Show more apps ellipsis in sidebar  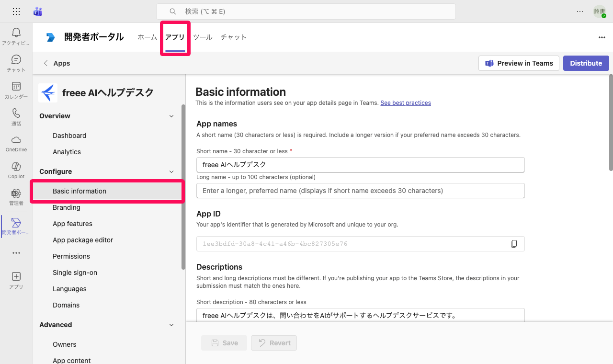click(x=16, y=253)
